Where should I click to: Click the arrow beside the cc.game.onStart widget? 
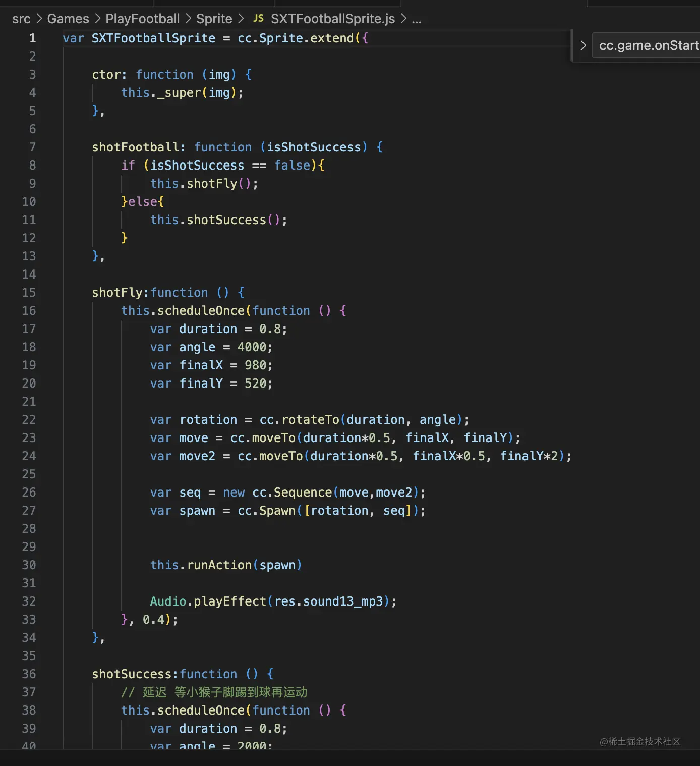pos(583,45)
